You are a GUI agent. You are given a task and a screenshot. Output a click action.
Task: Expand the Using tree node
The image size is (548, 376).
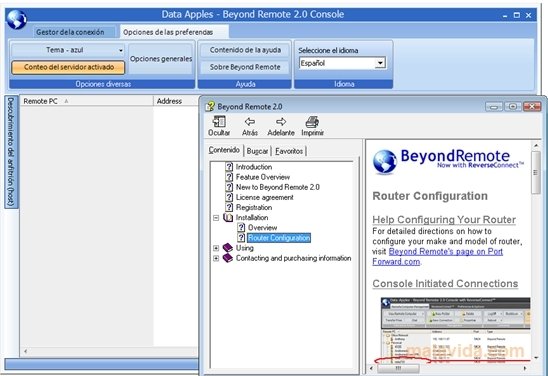(216, 248)
